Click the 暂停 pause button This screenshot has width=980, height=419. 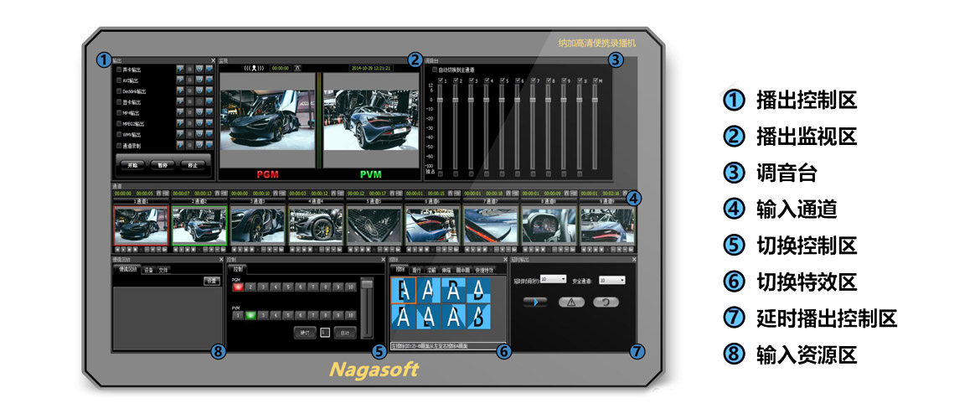click(162, 165)
